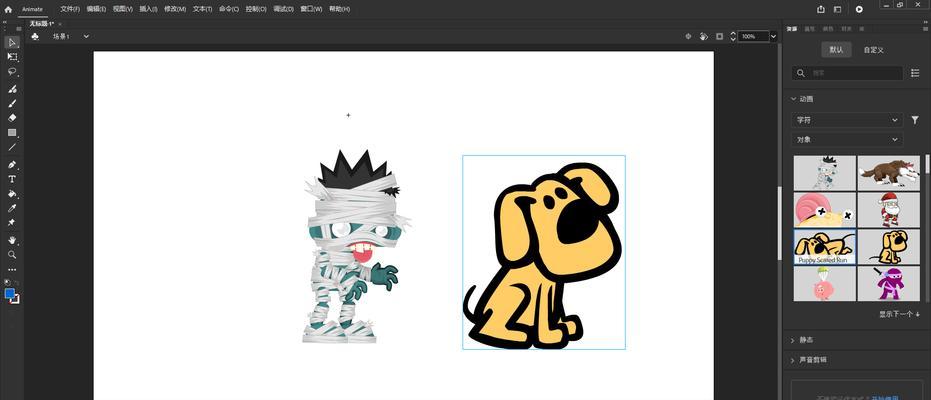The height and width of the screenshot is (400, 931).
Task: Select the Paint Bucket tool
Action: pos(12,193)
